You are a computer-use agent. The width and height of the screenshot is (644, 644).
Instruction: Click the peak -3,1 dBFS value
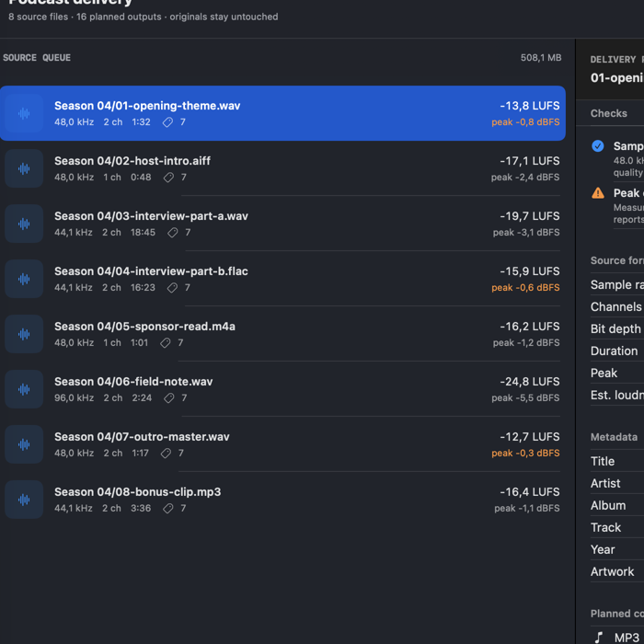[526, 233]
